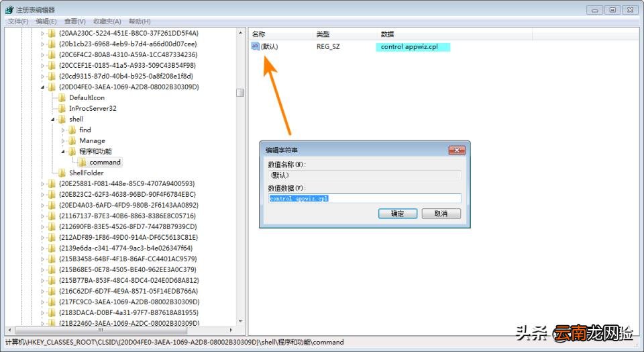Click the {20b1cb23-6968-4eb9-b7d4-a66d00d07cee} folder icon
This screenshot has width=644, height=352.
(52, 44)
